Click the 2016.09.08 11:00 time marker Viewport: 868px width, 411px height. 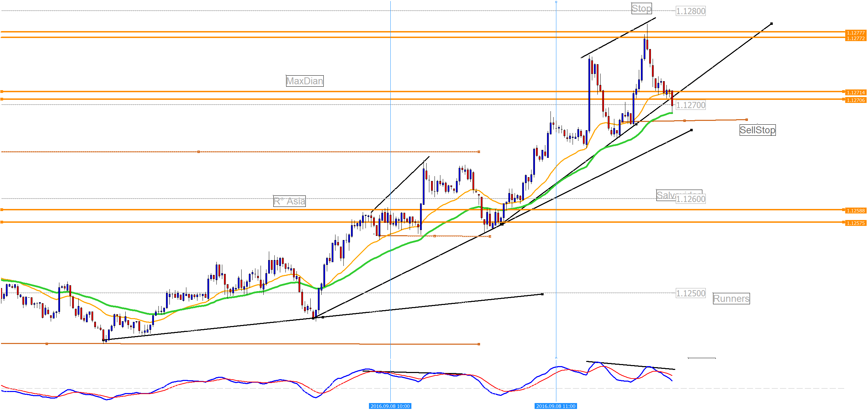556,406
